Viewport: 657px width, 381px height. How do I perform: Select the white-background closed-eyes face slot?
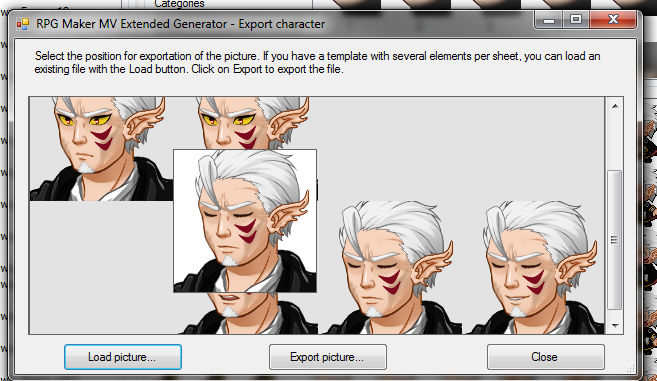pyautogui.click(x=245, y=221)
